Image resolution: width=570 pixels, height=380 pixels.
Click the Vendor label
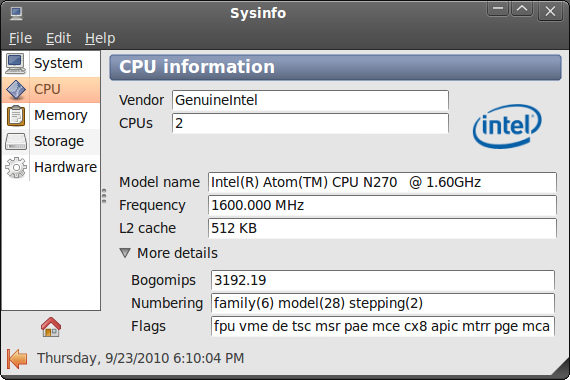(x=141, y=100)
